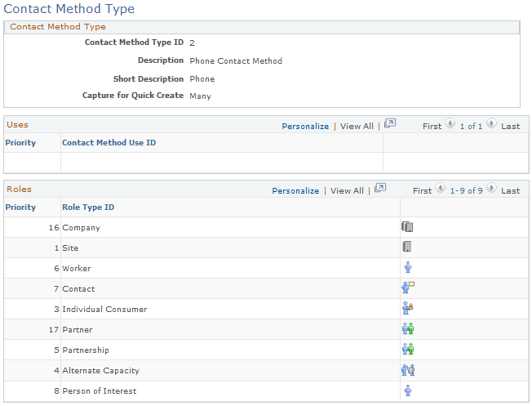Click the Roles section title
532x406 pixels.
coord(20,190)
